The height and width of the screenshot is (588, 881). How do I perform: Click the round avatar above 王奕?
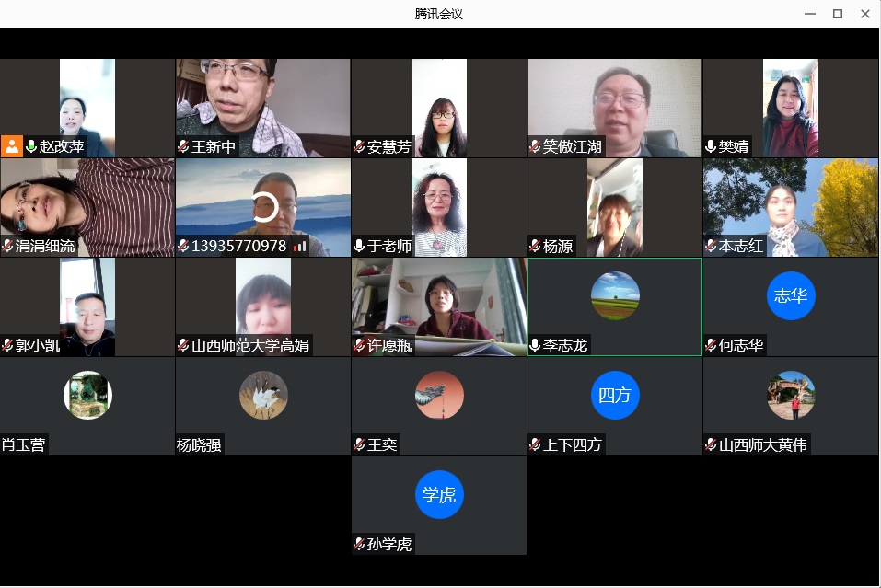click(439, 395)
